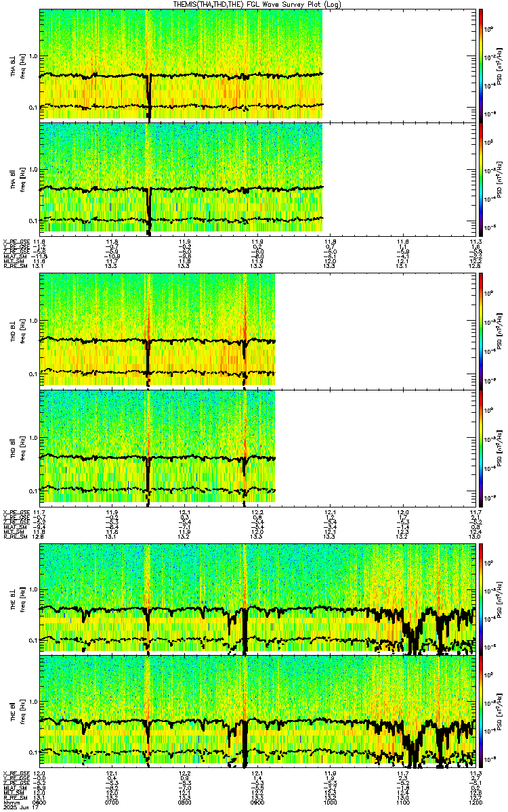Click X_RE_GSE row label under the THA panels
This screenshot has height=812, width=508.
coord(16,241)
